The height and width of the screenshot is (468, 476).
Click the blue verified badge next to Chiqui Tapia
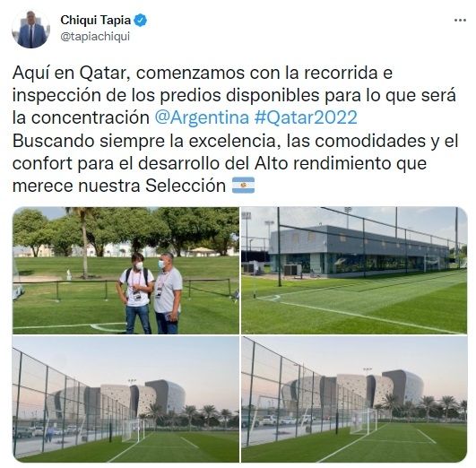point(141,21)
